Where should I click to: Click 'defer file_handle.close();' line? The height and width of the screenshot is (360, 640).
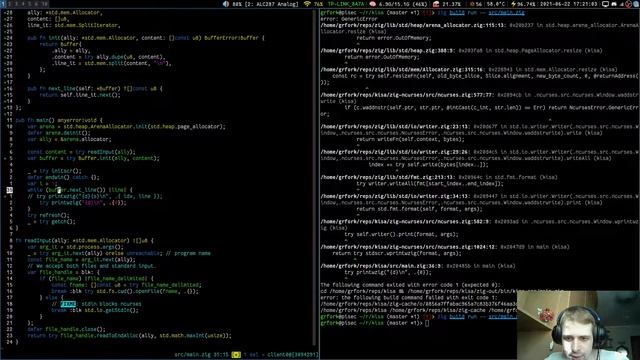pyautogui.click(x=67, y=329)
